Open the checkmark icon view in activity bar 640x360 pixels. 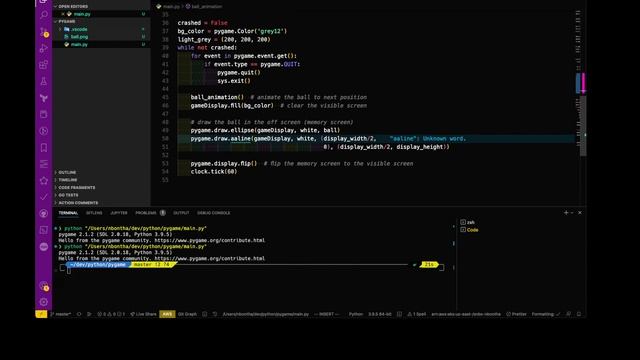click(44, 197)
